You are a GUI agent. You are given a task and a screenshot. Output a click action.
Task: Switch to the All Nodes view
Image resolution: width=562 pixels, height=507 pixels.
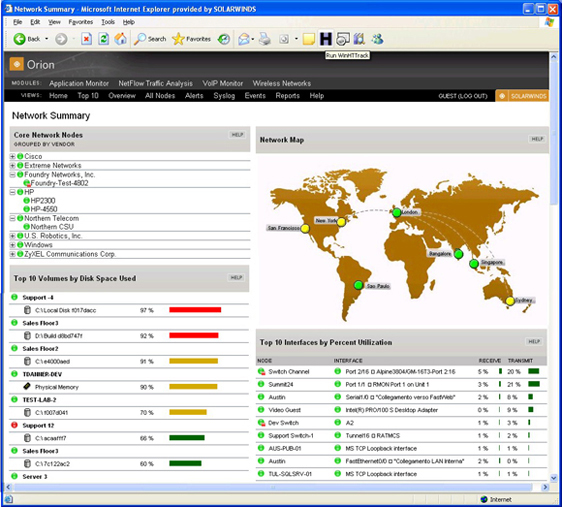160,96
